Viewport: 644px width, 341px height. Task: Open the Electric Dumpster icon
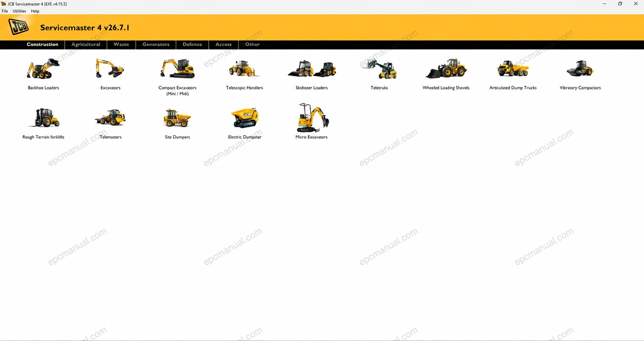[x=244, y=118]
